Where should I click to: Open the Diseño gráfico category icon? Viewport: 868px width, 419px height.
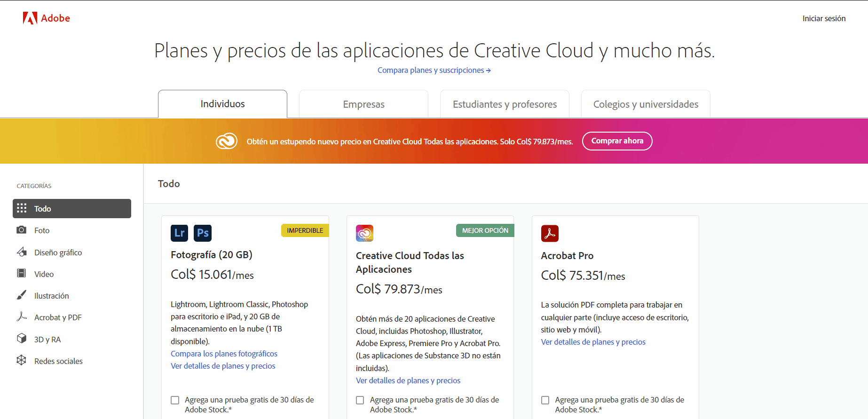pos(22,252)
